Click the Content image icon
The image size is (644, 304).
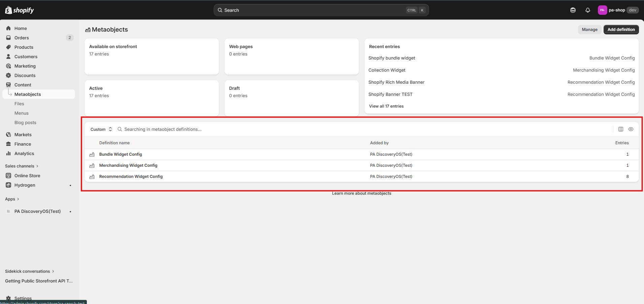8,85
